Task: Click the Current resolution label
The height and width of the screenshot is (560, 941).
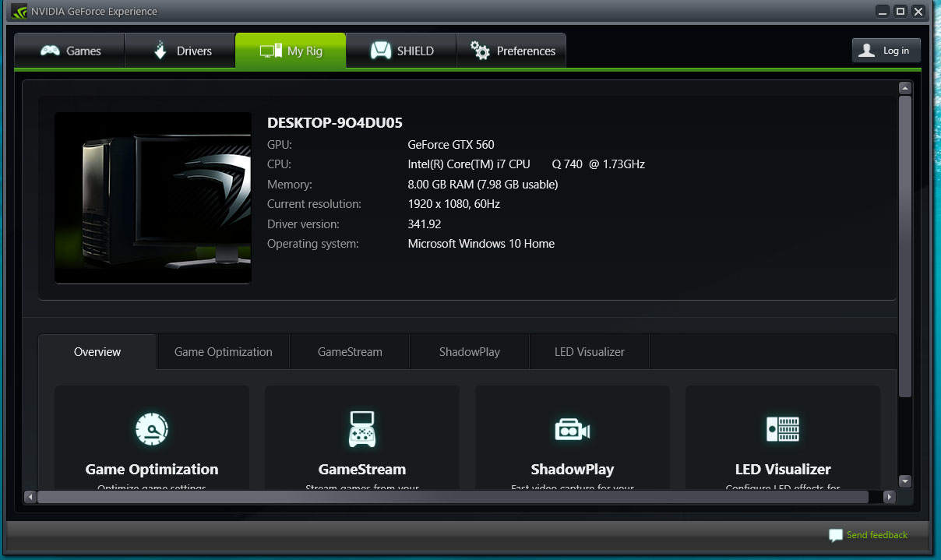Action: pyautogui.click(x=315, y=204)
